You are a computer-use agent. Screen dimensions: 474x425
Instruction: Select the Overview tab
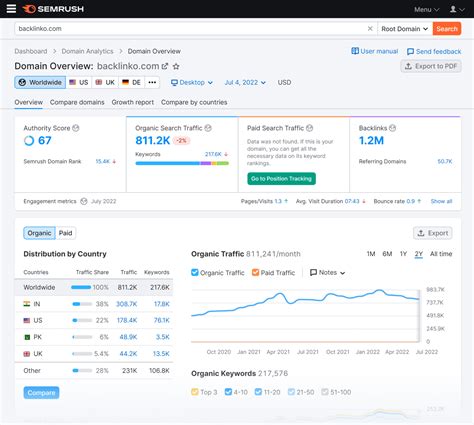click(29, 102)
